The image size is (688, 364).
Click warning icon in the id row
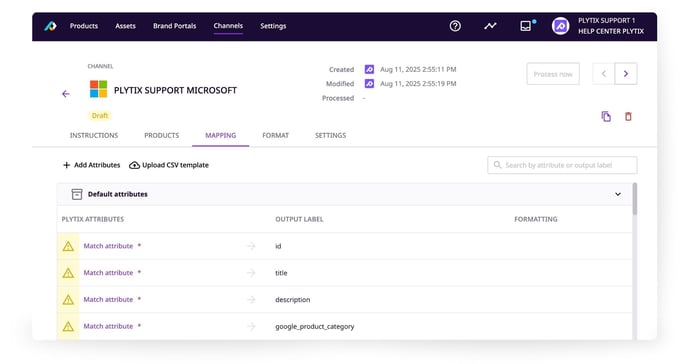click(68, 246)
